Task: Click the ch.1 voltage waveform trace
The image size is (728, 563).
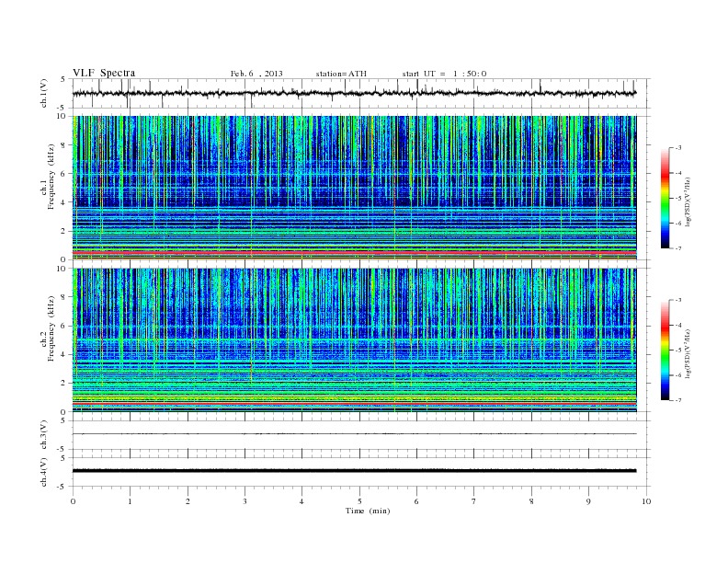Action: (x=354, y=93)
